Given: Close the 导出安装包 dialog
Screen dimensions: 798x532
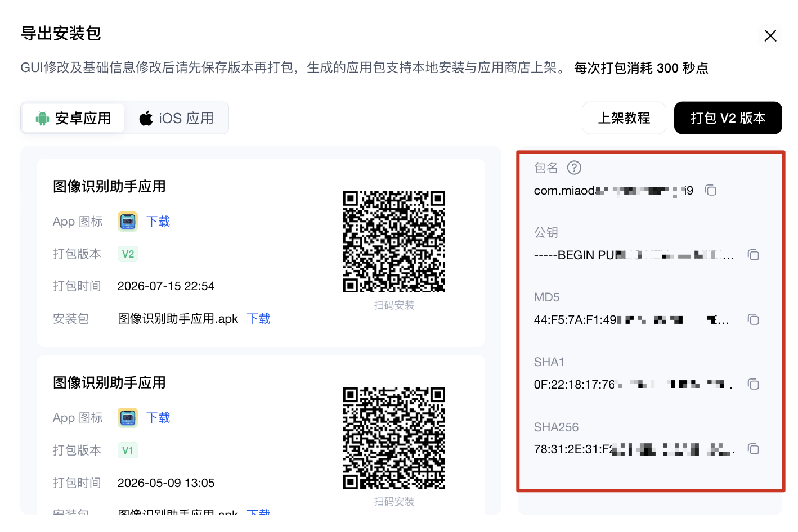Looking at the screenshot, I should [x=770, y=36].
